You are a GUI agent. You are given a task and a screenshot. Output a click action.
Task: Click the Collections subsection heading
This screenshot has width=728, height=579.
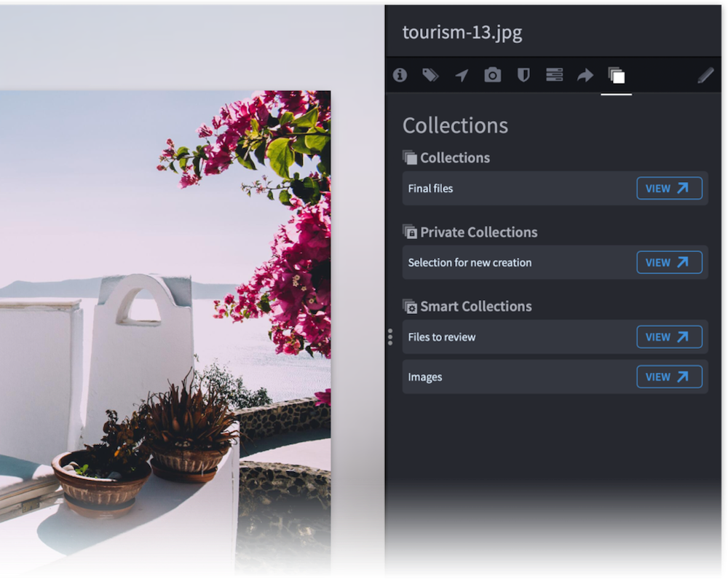pyautogui.click(x=455, y=158)
